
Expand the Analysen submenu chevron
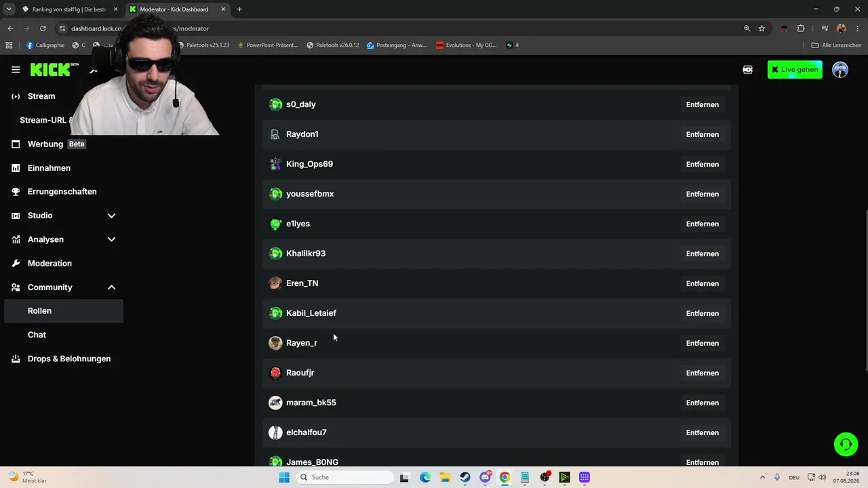pos(111,240)
